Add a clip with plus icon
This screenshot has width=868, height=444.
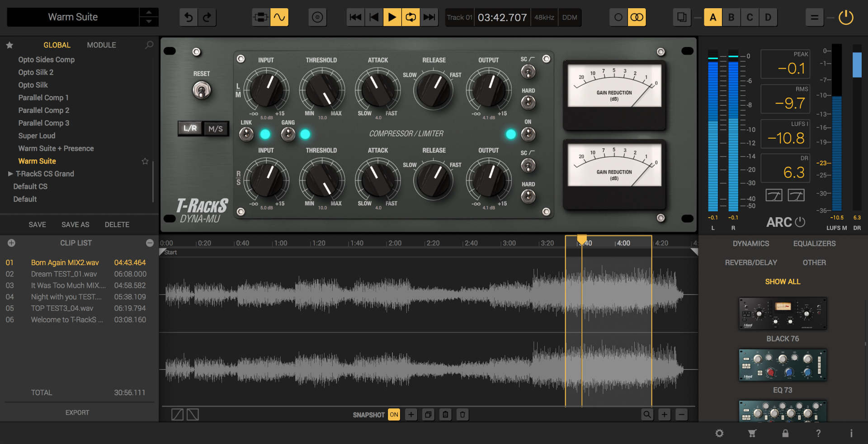tap(11, 243)
